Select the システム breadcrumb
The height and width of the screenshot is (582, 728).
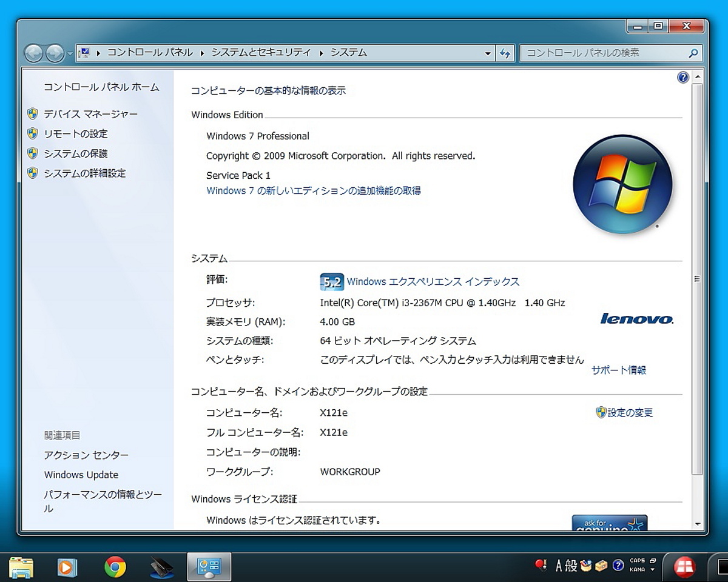click(348, 53)
